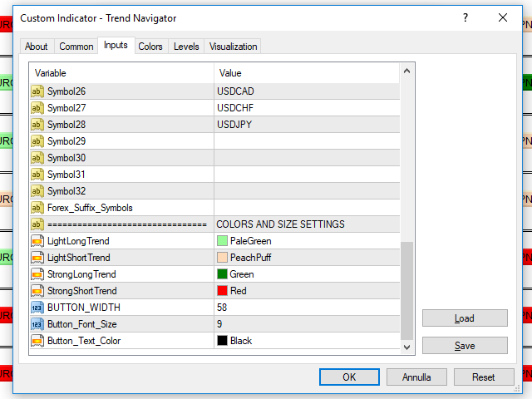Open the About tab
This screenshot has height=399, width=532.
click(x=37, y=47)
